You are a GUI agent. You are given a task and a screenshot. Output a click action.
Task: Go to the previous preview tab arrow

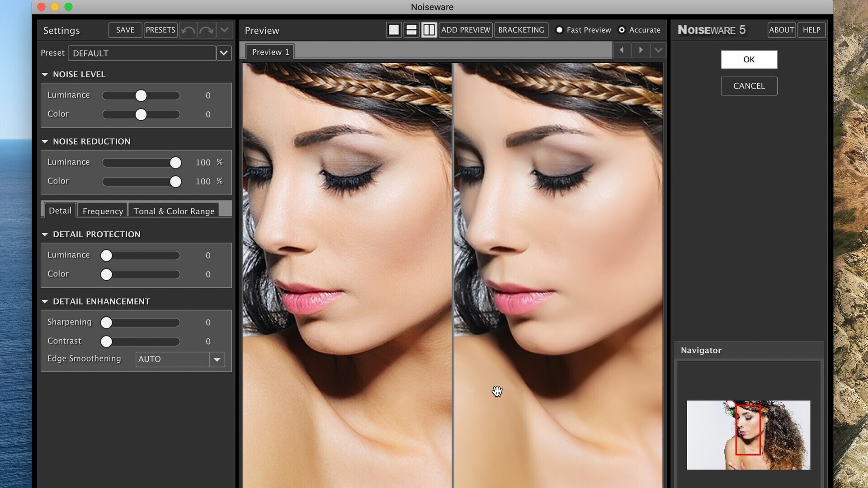pos(622,50)
